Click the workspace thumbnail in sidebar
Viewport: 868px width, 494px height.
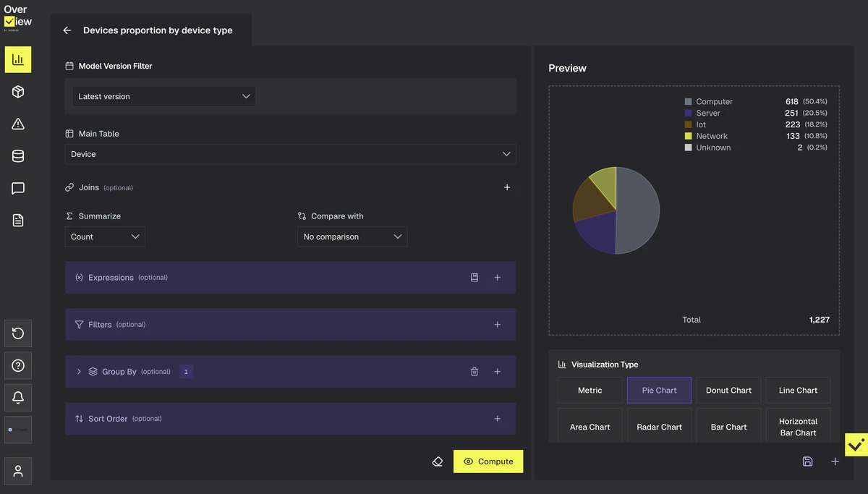(18, 430)
